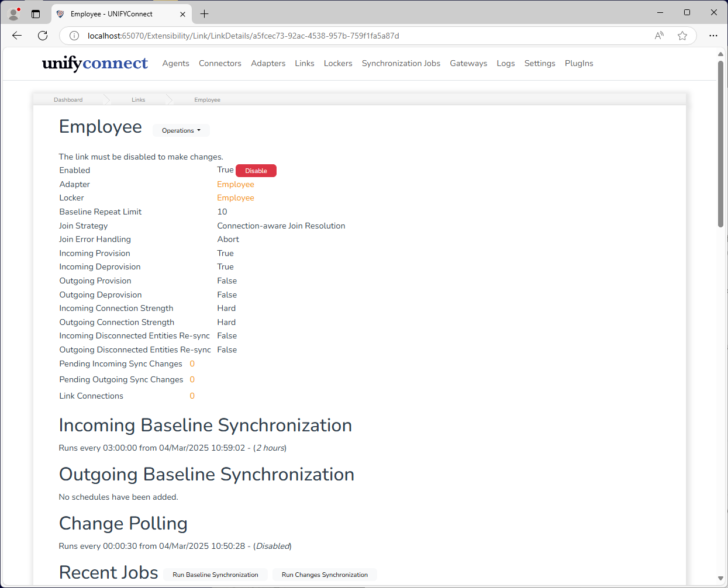Select Links in the top navigation
The width and height of the screenshot is (728, 588).
click(x=305, y=63)
